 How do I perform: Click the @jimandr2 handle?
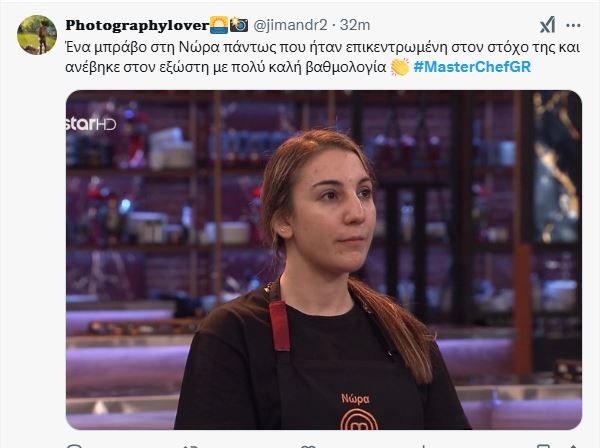point(290,25)
